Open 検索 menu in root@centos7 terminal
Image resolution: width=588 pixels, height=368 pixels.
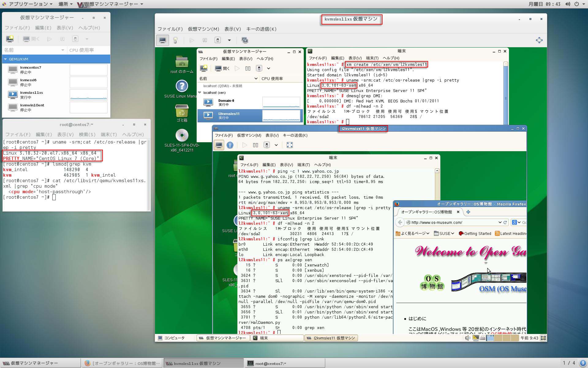(87, 134)
